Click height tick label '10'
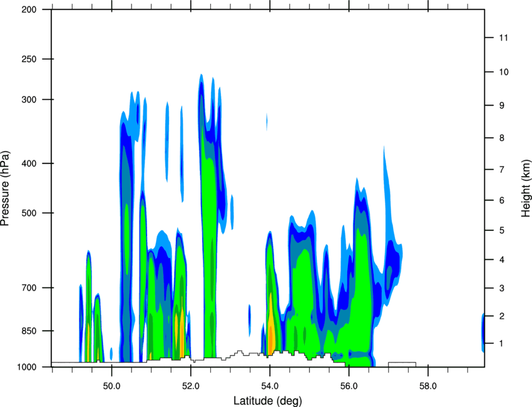 [x=504, y=72]
